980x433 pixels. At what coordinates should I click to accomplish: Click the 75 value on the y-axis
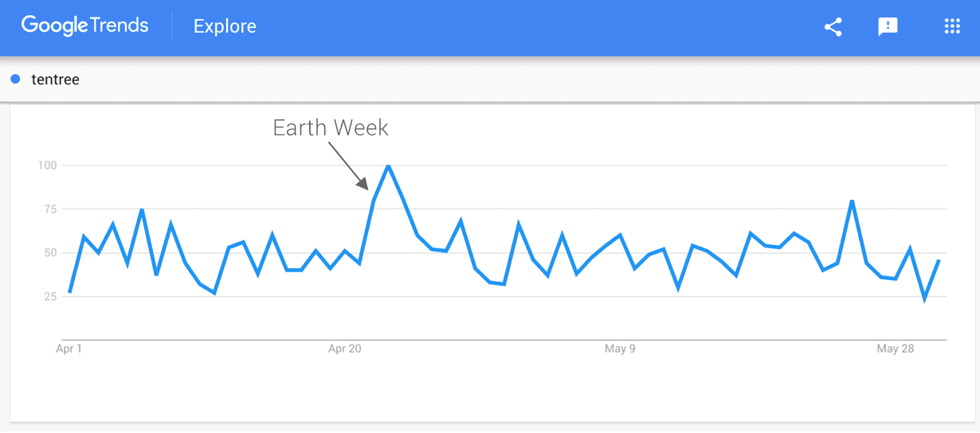tap(49, 209)
